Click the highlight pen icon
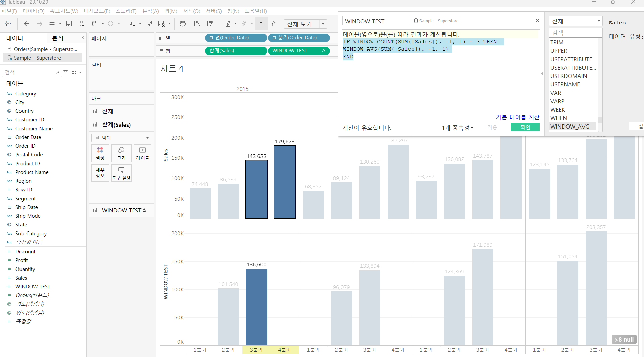 (x=228, y=24)
